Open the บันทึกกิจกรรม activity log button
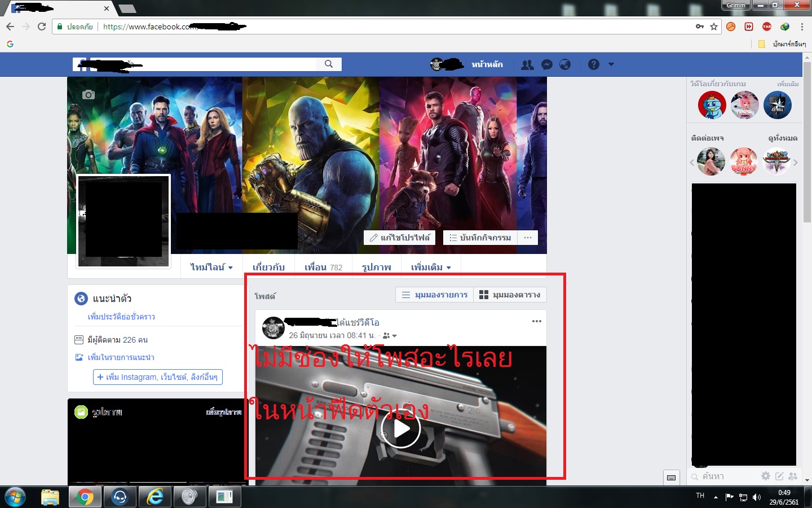 480,238
